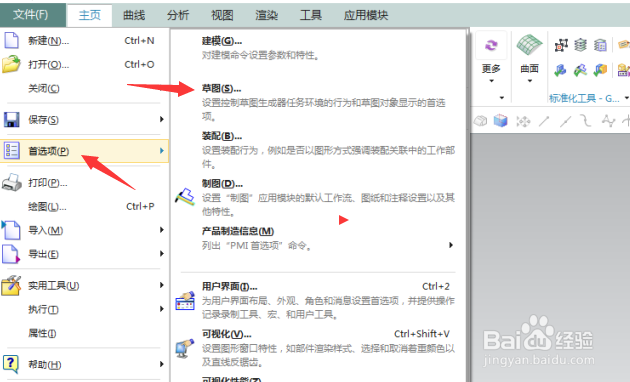Click the blue-yellow block with checkmark icon
Image resolution: width=630 pixels, height=382 pixels.
tap(600, 70)
